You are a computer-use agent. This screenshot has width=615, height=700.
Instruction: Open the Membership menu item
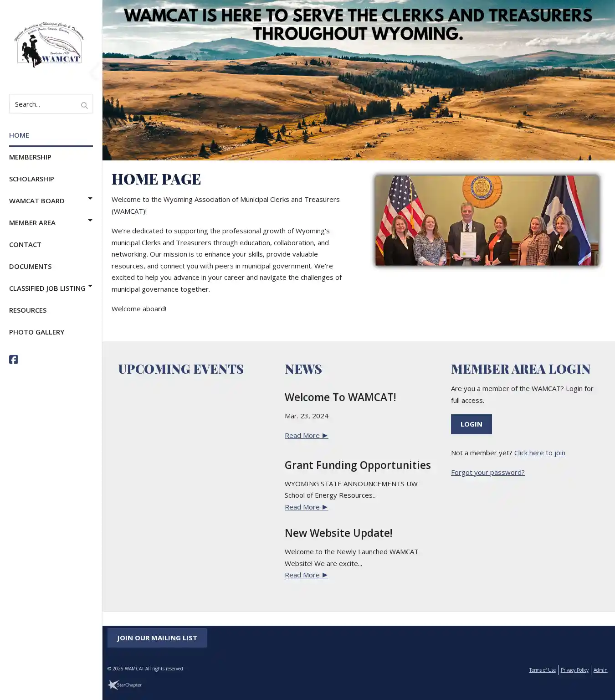(x=30, y=157)
